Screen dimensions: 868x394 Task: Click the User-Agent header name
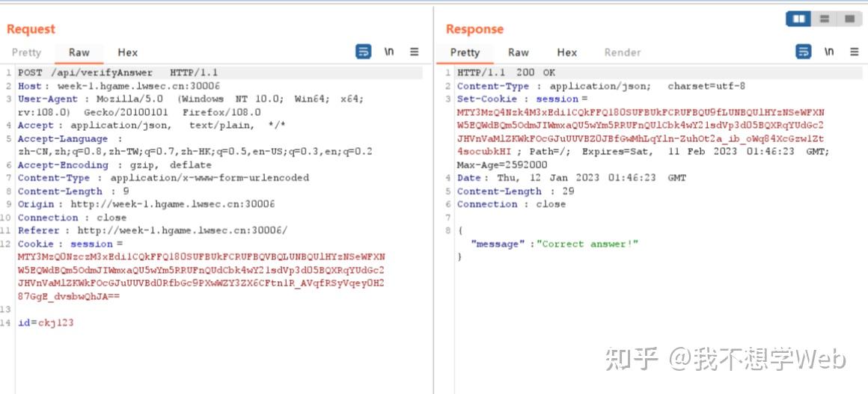click(x=48, y=99)
